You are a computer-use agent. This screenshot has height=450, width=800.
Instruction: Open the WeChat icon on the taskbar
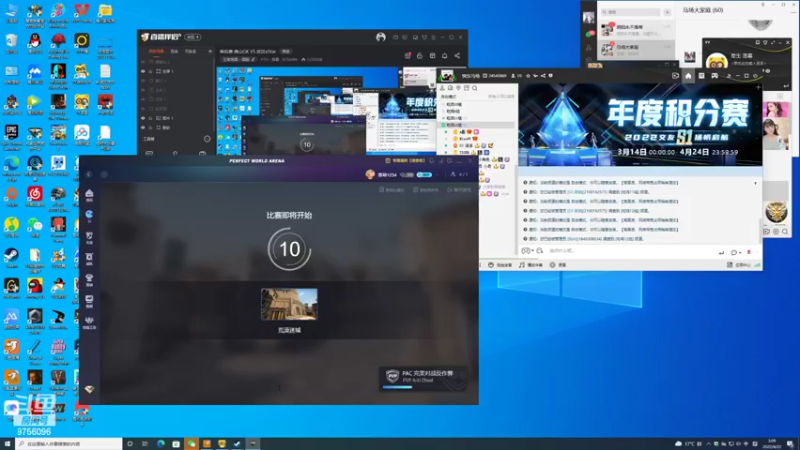coord(191,444)
